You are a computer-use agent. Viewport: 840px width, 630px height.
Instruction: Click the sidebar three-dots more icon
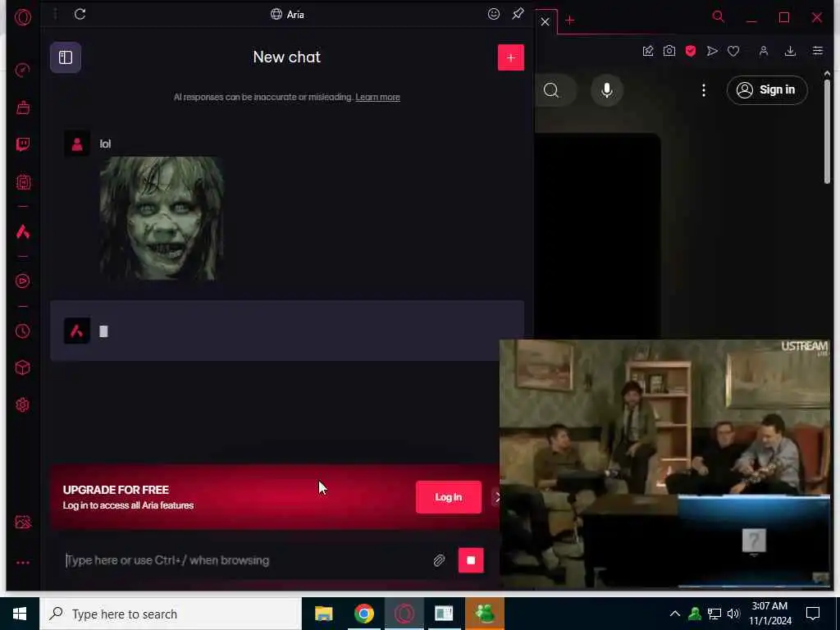23,563
